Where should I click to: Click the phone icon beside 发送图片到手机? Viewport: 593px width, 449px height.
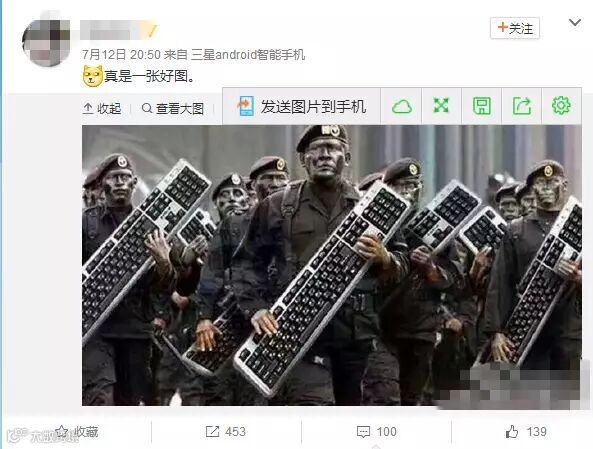click(x=246, y=106)
